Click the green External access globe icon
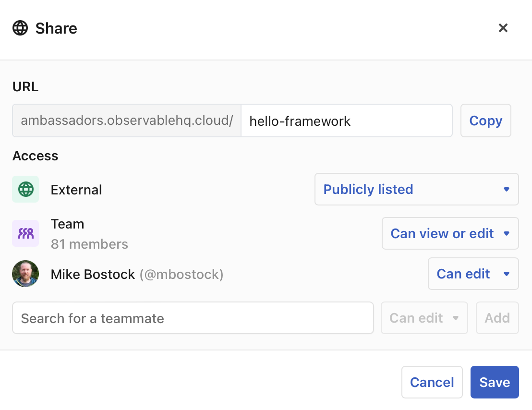The width and height of the screenshot is (532, 410). coord(25,189)
